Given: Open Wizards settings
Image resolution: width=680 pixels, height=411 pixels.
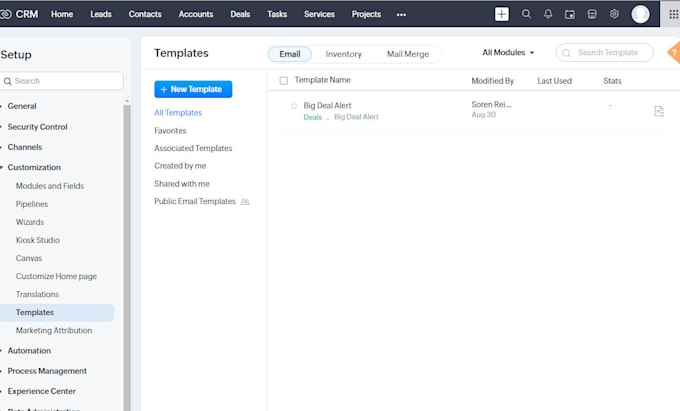Looking at the screenshot, I should point(30,222).
